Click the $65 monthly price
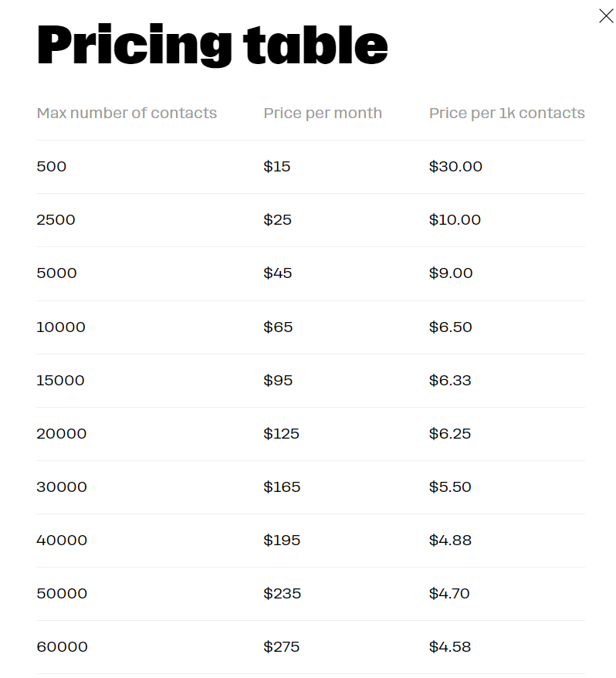Image resolution: width=616 pixels, height=678 pixels. pos(278,327)
